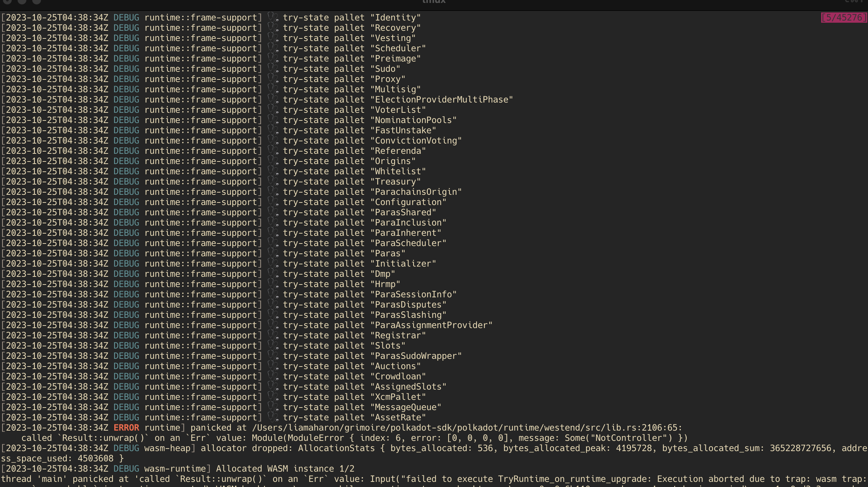Click the pallet name "Treasury"
The width and height of the screenshot is (868, 487).
point(396,182)
